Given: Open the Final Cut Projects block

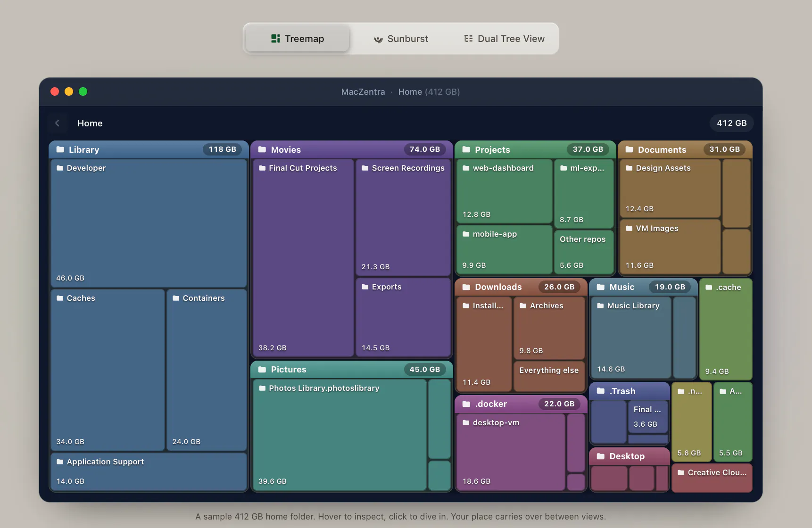Looking at the screenshot, I should tap(303, 257).
